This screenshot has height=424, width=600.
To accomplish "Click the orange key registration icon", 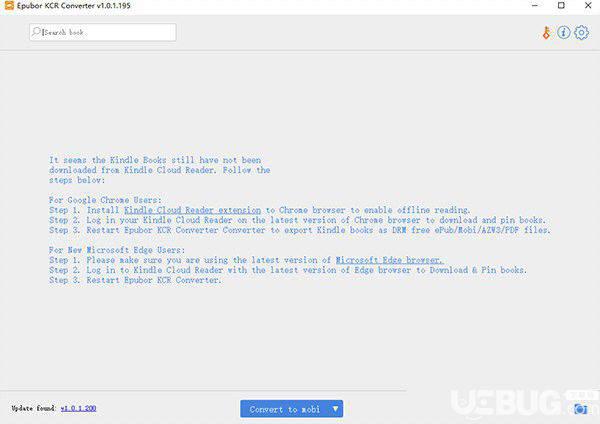I will click(x=546, y=33).
